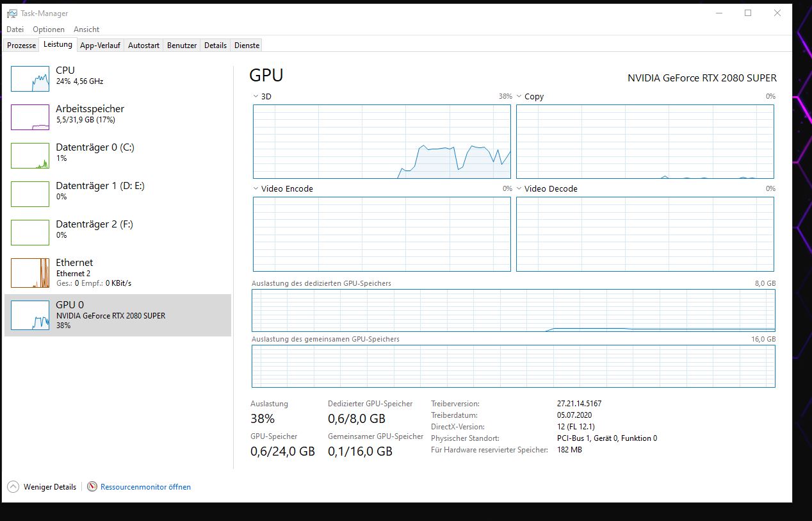Image resolution: width=812 pixels, height=521 pixels.
Task: Click the Treiberdatum value 05.07.2020
Action: [574, 415]
